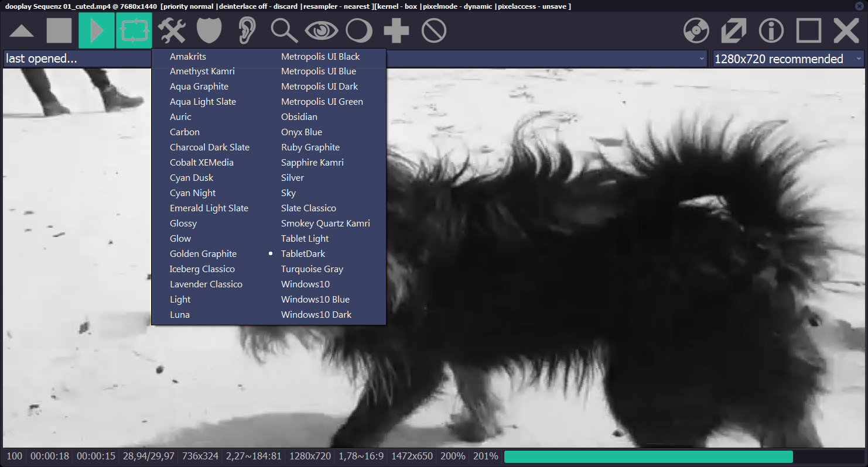
Task: Click the eye view icon
Action: pos(322,30)
